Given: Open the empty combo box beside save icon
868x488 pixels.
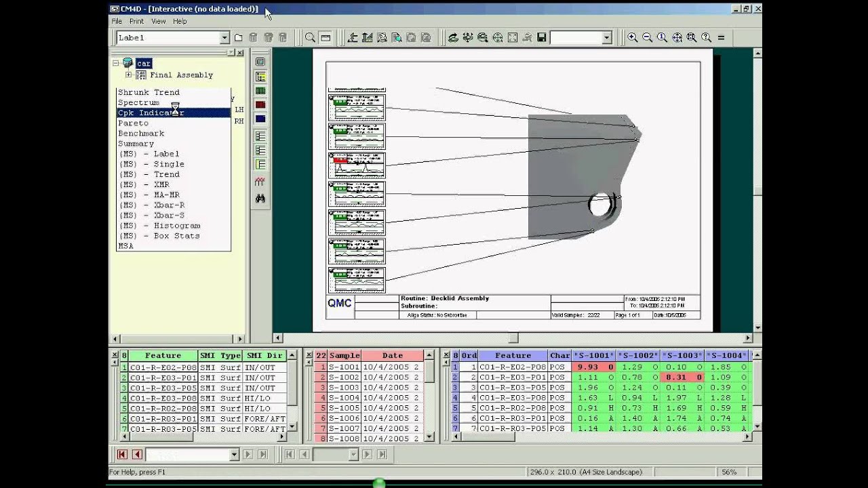Looking at the screenshot, I should tap(607, 38).
